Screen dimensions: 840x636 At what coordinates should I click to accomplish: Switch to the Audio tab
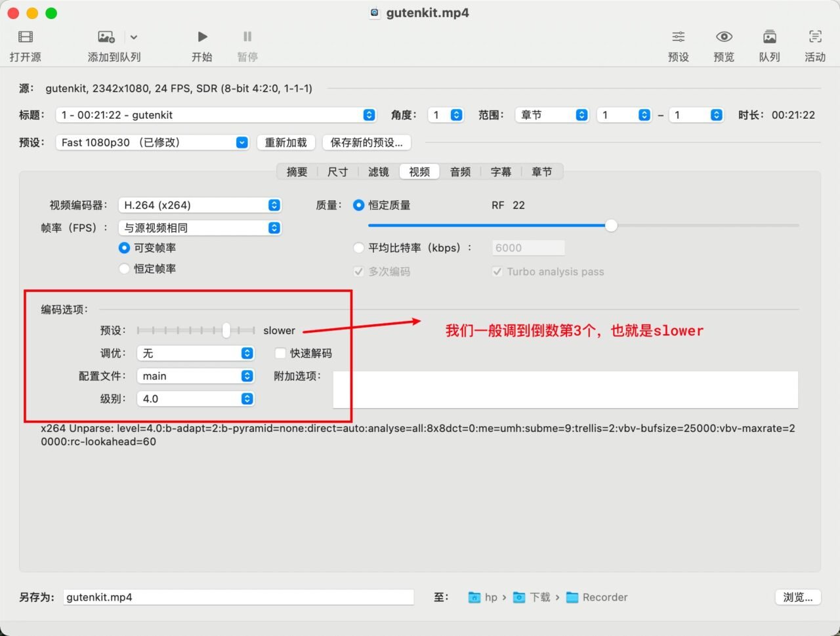pos(460,172)
